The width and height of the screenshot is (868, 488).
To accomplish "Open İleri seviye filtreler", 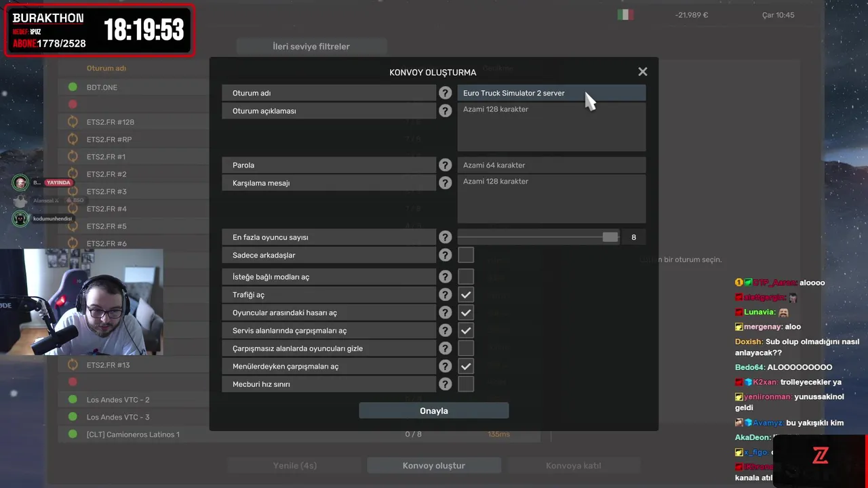I will pyautogui.click(x=311, y=46).
